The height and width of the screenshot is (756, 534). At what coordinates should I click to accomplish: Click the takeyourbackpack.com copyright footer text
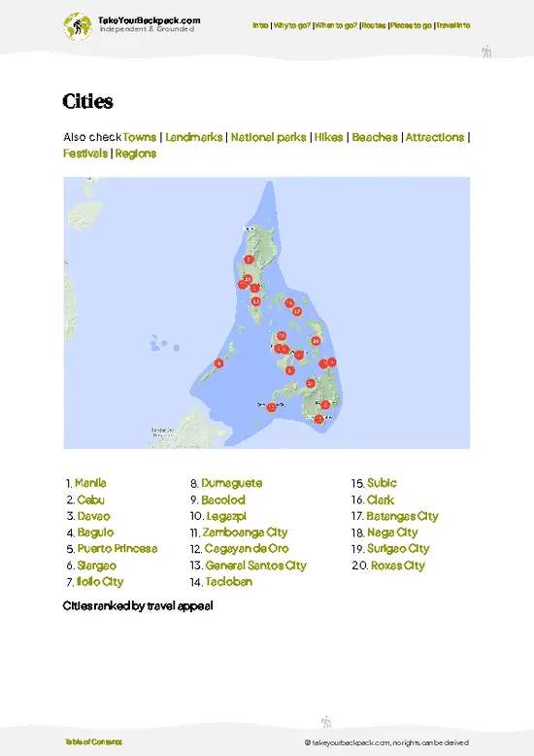386,743
